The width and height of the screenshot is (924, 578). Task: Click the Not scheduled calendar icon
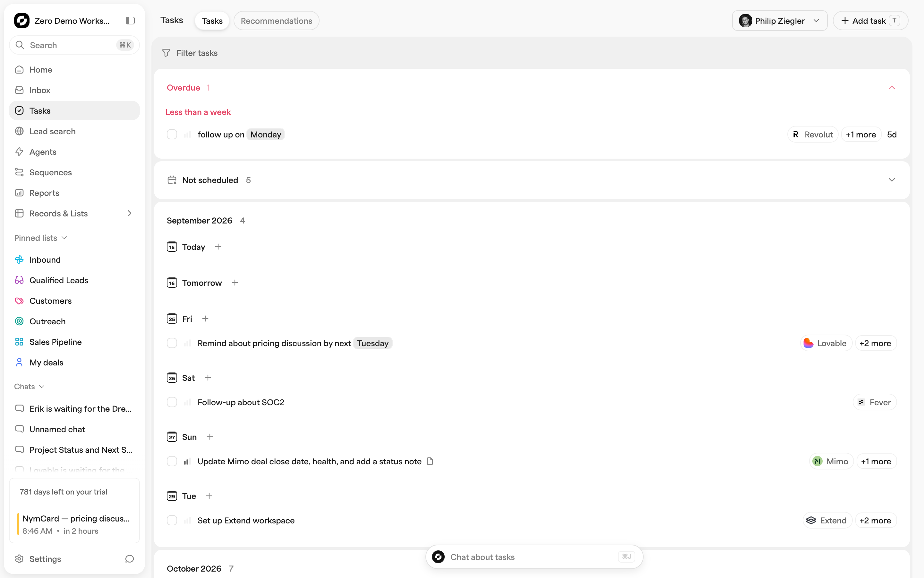(x=172, y=180)
